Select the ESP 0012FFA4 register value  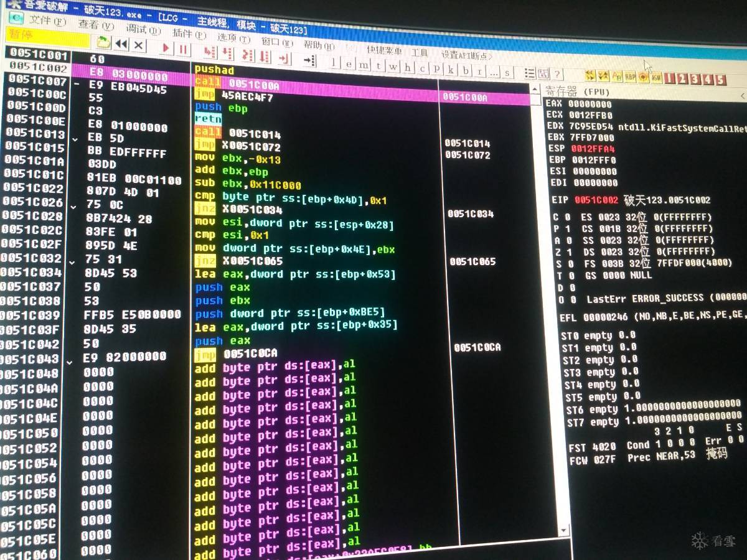coord(593,148)
